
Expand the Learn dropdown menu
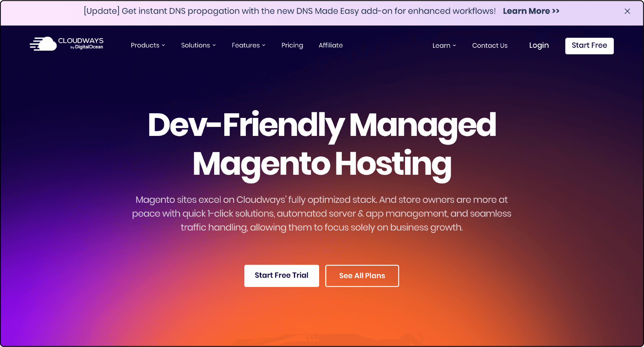[x=444, y=46]
